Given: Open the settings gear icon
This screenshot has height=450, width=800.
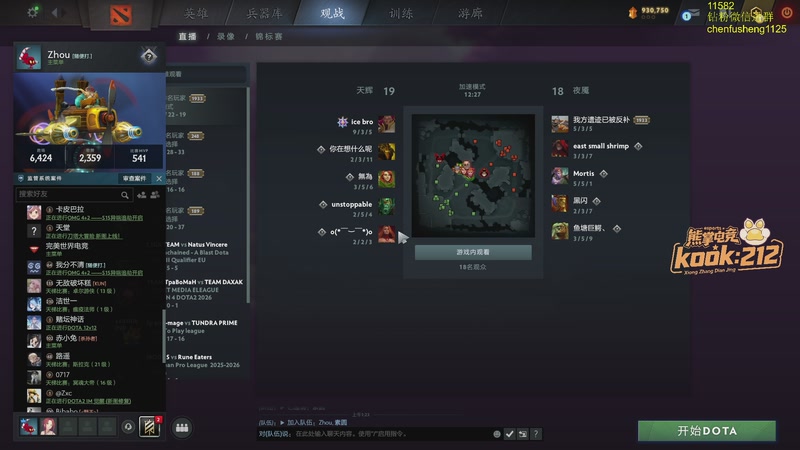Looking at the screenshot, I should [x=33, y=12].
